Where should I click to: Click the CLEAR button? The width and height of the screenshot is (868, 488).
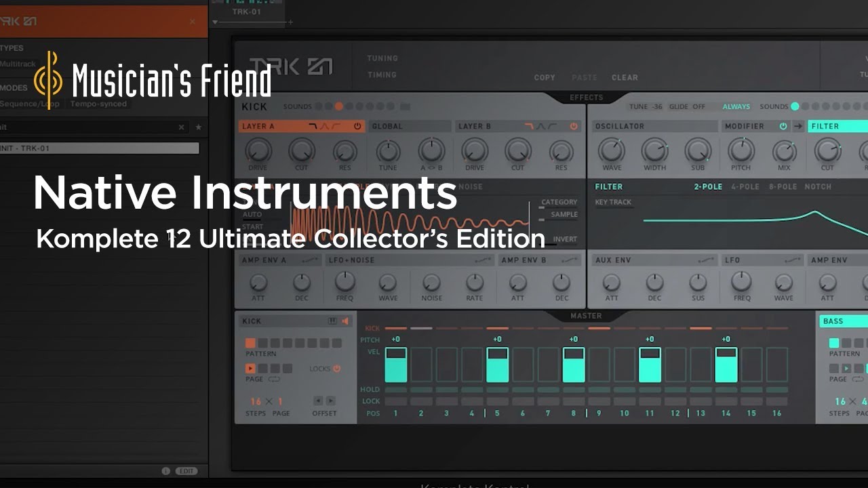(x=625, y=77)
